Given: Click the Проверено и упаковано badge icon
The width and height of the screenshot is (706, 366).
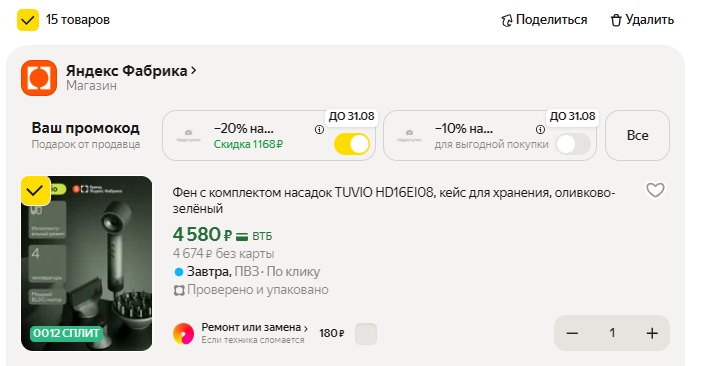Looking at the screenshot, I should [179, 290].
